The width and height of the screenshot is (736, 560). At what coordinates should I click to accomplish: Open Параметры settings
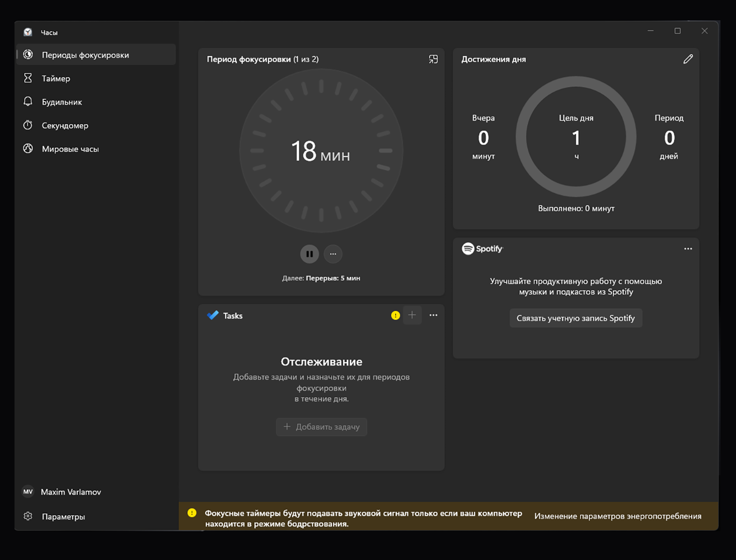(96, 516)
